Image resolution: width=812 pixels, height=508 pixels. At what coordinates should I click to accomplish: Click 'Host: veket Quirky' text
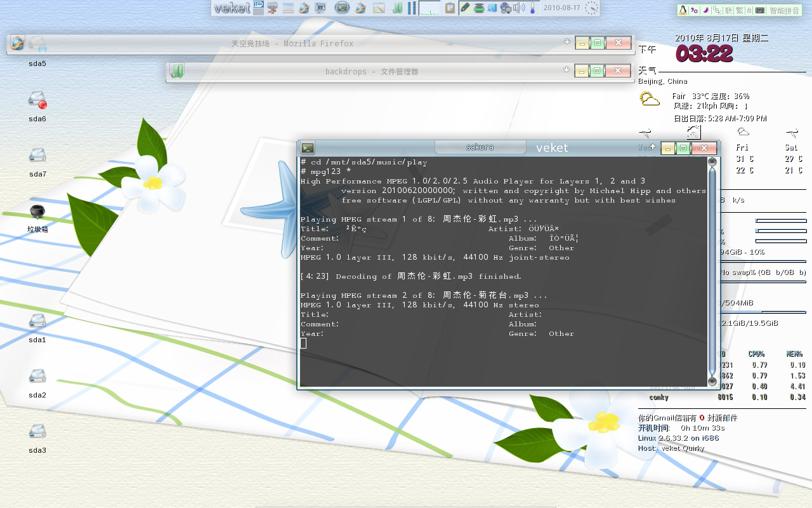671,448
